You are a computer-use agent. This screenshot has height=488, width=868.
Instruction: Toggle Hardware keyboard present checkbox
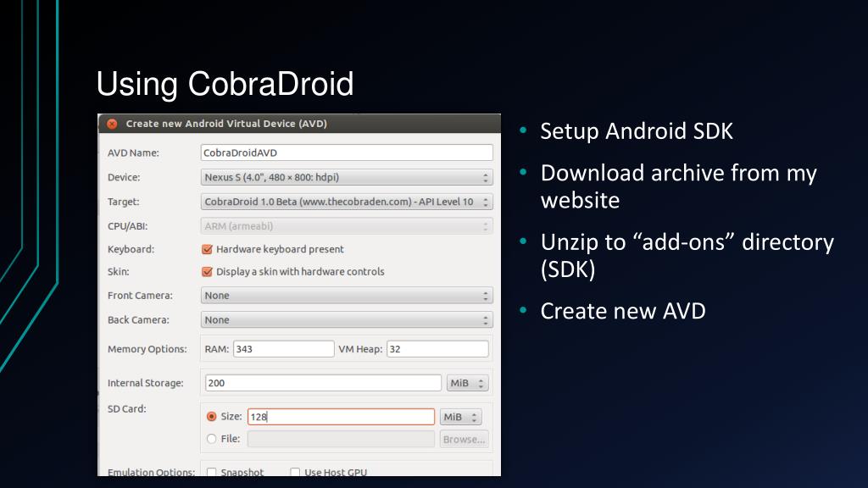tap(207, 250)
